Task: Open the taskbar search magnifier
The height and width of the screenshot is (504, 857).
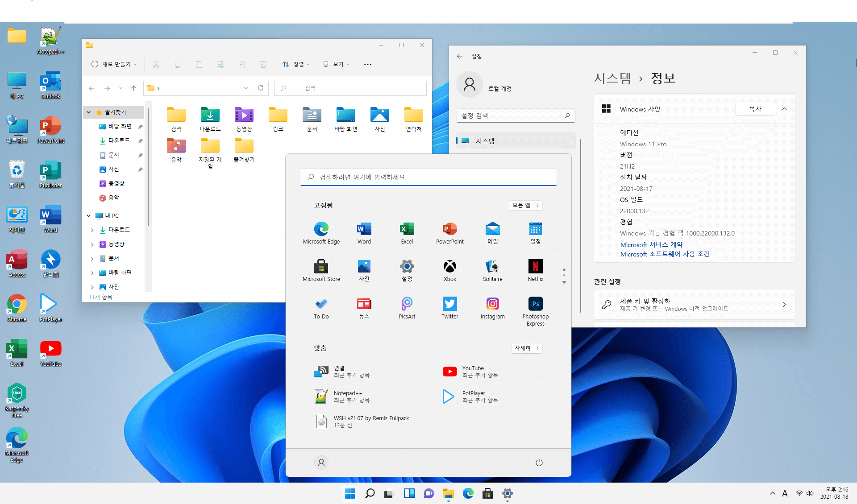Action: (370, 493)
